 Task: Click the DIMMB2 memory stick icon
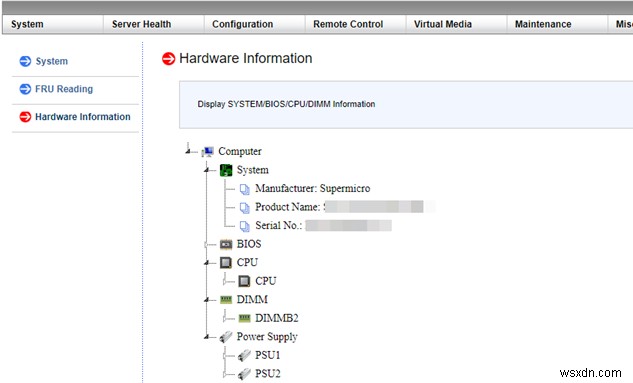(245, 318)
